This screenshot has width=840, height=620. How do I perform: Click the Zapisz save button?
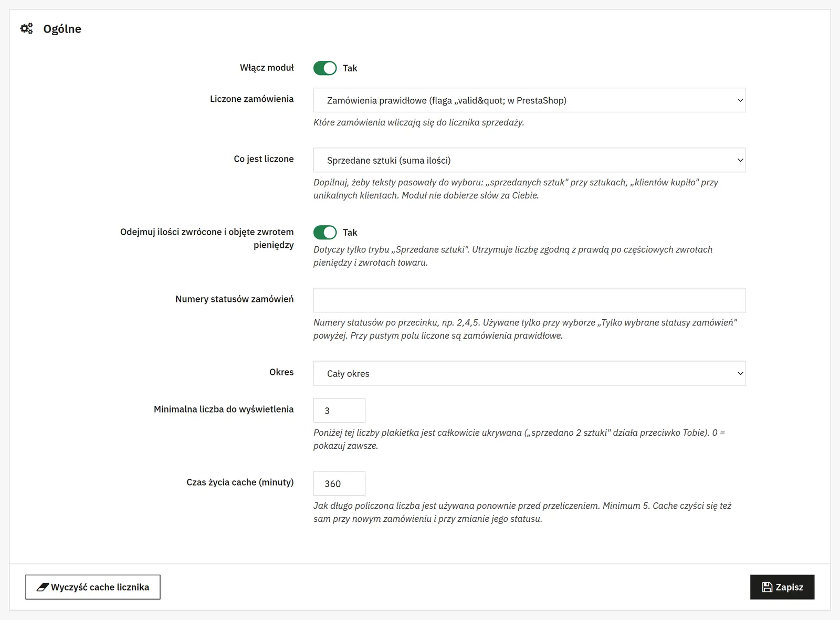(x=782, y=587)
